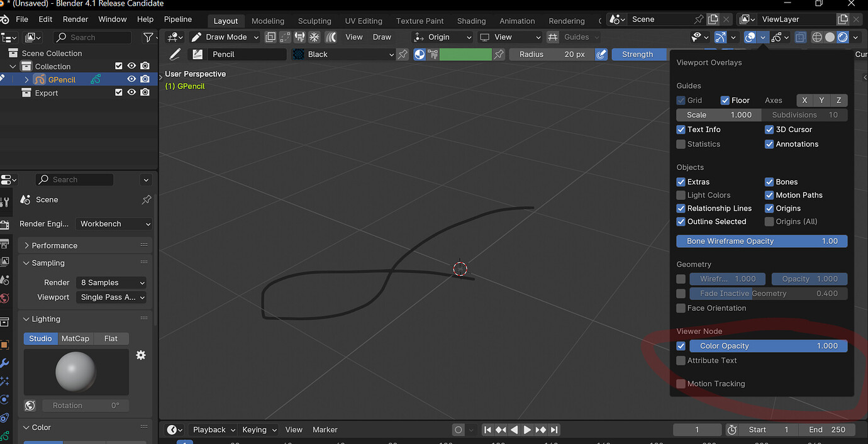The image size is (868, 444).
Task: Switch to the Texture Paint workspace tab
Action: pyautogui.click(x=420, y=21)
